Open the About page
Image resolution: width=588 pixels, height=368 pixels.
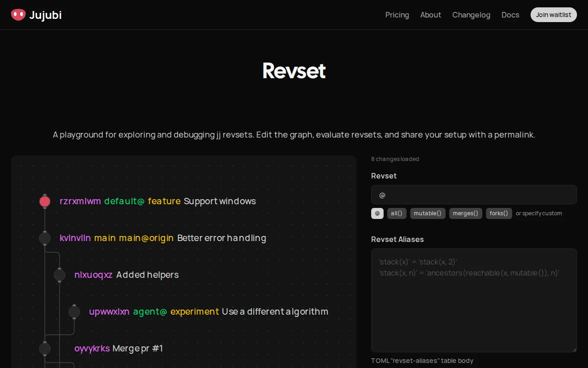(x=430, y=15)
